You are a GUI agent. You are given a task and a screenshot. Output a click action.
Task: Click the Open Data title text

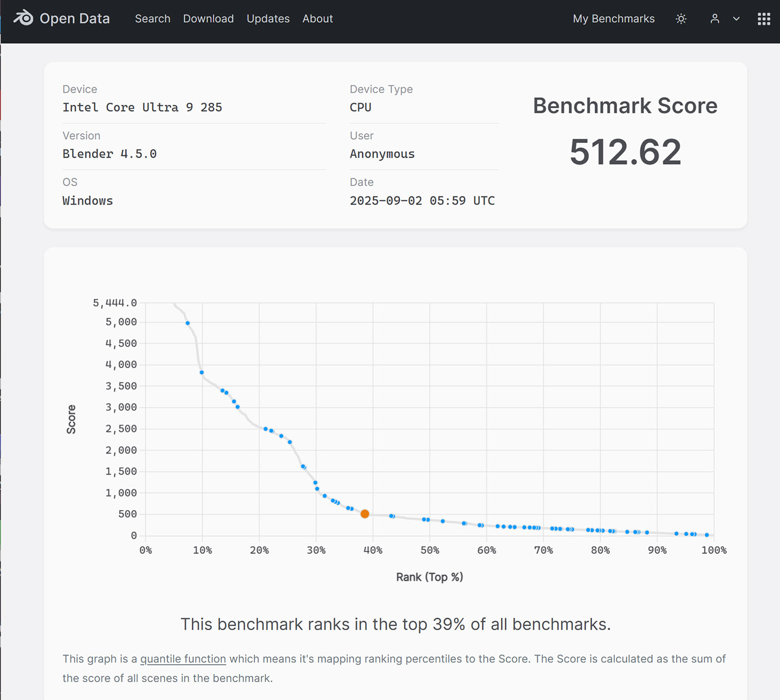(75, 19)
